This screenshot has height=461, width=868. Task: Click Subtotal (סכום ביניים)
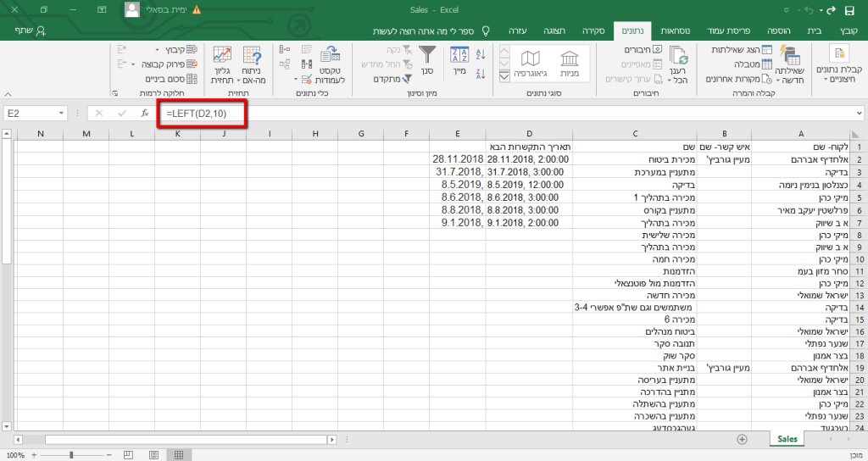171,79
